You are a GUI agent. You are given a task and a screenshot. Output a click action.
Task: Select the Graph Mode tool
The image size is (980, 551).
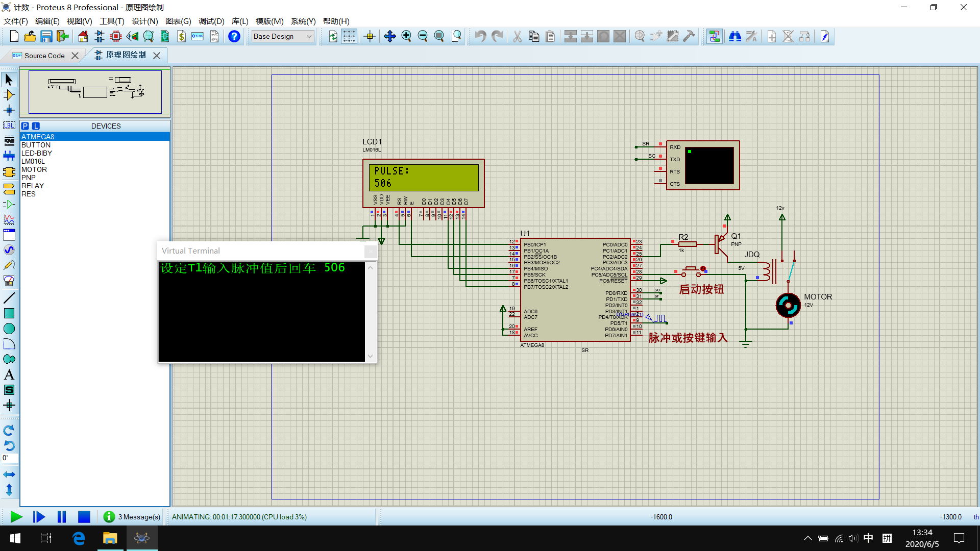[9, 219]
